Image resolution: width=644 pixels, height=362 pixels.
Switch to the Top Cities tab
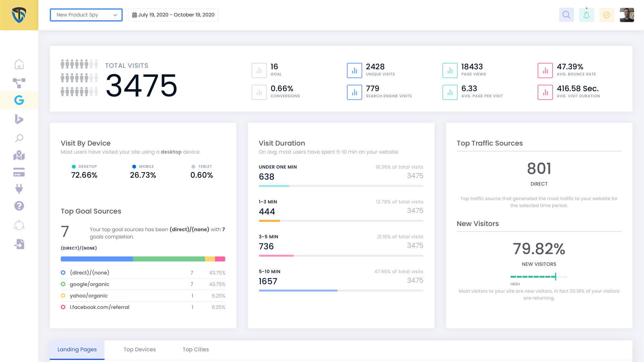point(195,349)
